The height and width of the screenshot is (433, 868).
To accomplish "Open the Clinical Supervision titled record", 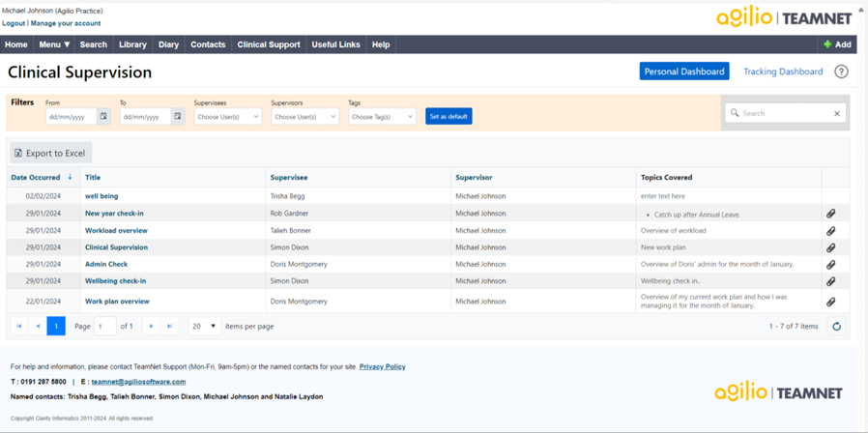I will pyautogui.click(x=116, y=247).
